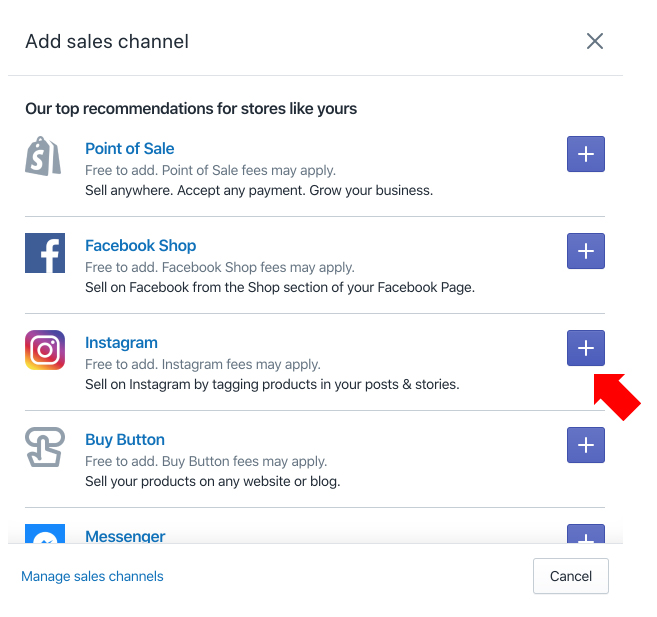Open the Point of Sale link
The width and height of the screenshot is (657, 617).
[x=129, y=148]
